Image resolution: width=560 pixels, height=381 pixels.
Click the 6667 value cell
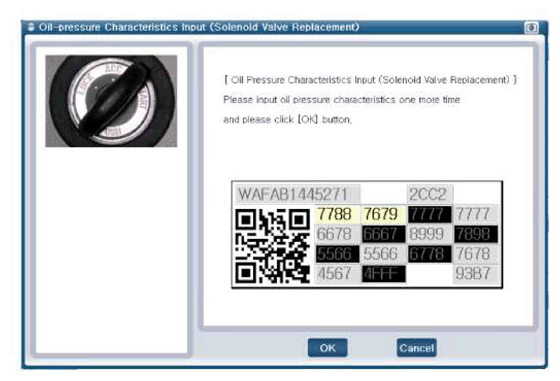[383, 234]
